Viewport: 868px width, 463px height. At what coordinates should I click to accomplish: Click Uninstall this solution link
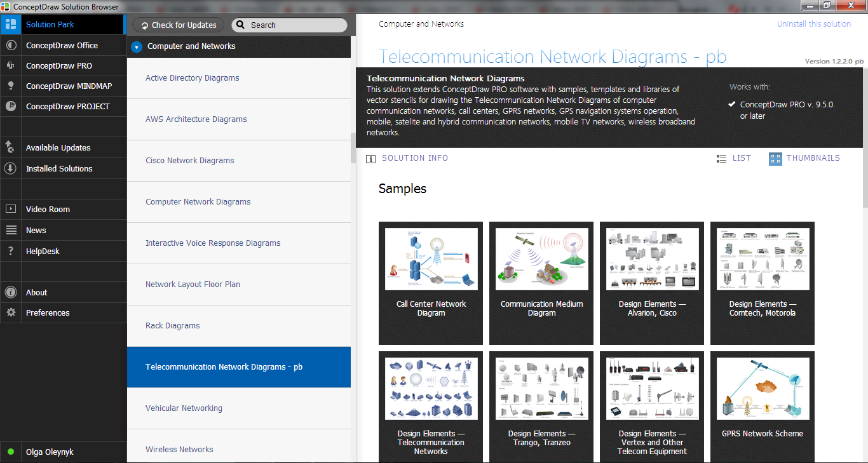tap(814, 24)
